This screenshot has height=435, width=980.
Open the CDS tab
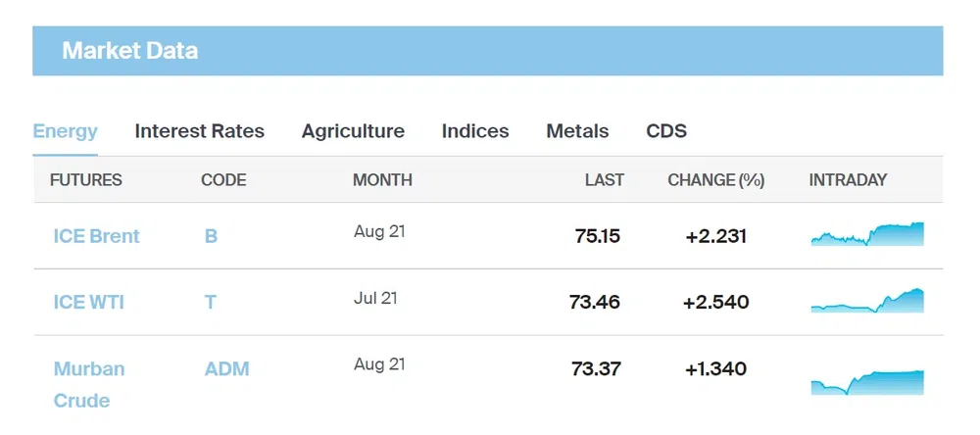[x=666, y=131]
